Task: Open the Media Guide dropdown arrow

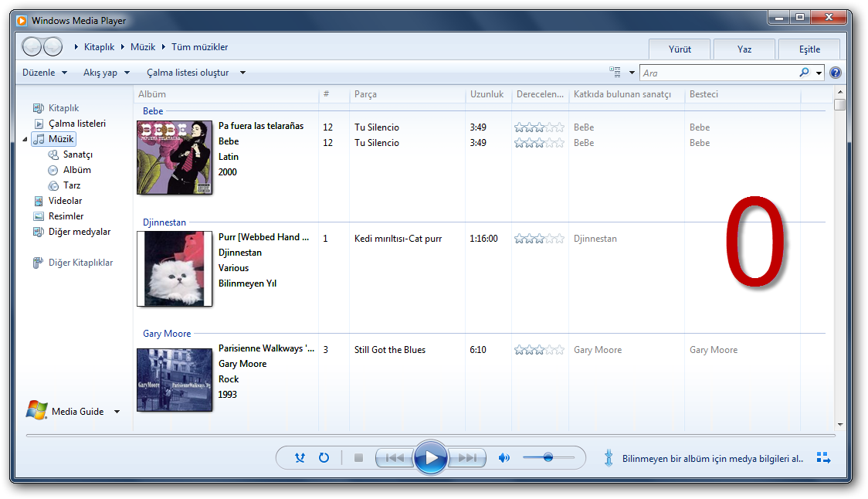Action: coord(117,412)
